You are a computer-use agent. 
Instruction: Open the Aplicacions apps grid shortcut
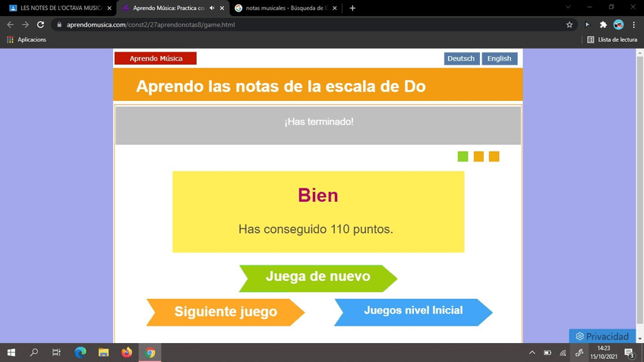tap(27, 39)
